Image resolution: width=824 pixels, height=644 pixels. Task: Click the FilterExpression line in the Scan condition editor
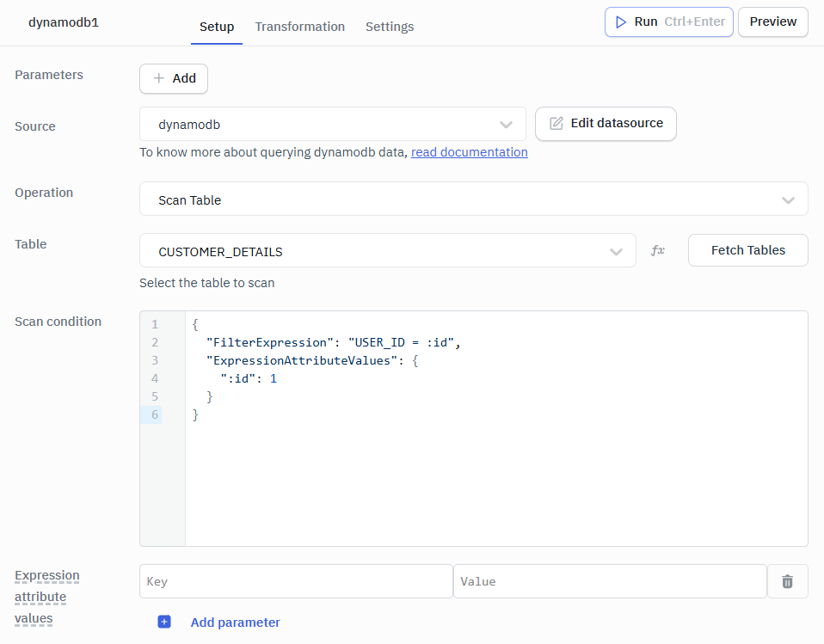pos(333,342)
